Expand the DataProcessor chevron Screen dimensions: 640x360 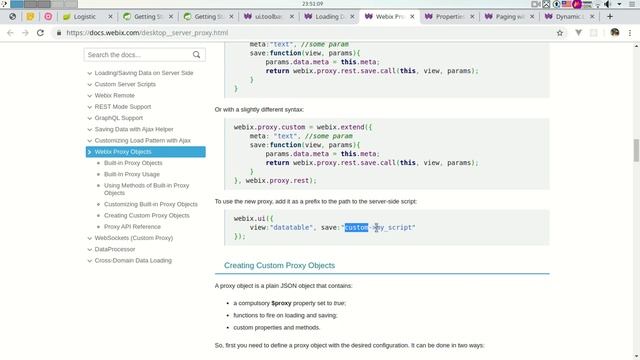[x=89, y=249]
